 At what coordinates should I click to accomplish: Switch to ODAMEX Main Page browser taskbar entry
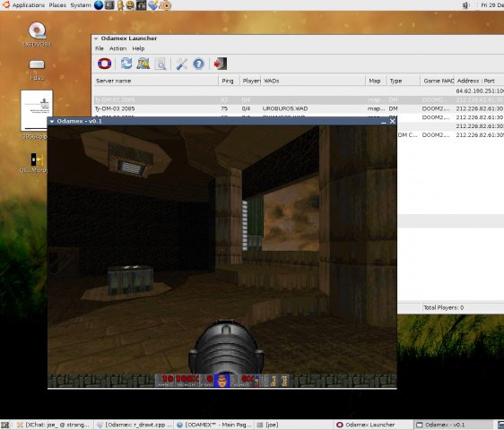tap(214, 425)
